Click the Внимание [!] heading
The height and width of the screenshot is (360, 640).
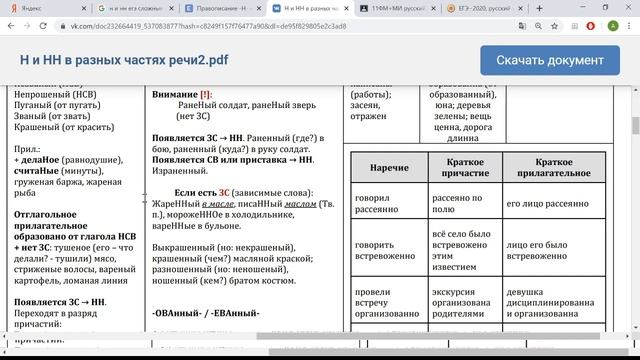pyautogui.click(x=182, y=94)
